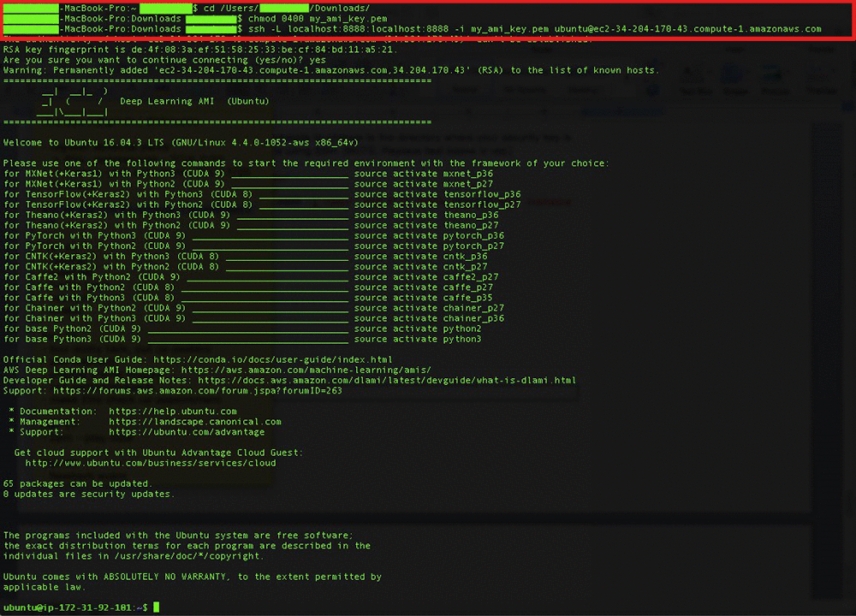
Task: Click 'source activate tensorflow_p36' text
Action: pos(437,194)
